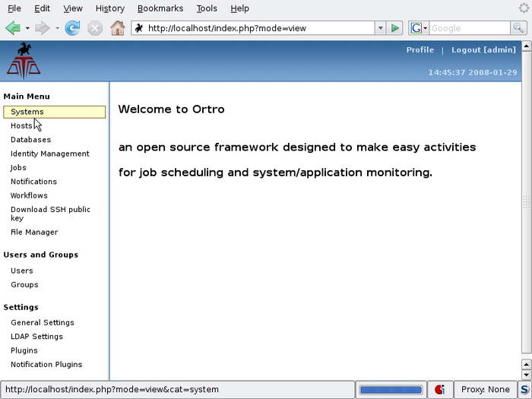Click the Proxy: None status panel
The width and height of the screenshot is (532, 399).
tap(485, 389)
